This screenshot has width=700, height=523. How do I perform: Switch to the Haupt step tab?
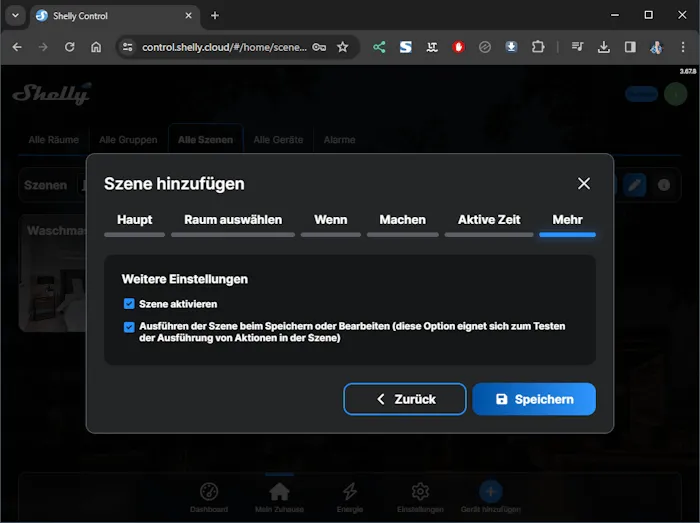click(135, 220)
